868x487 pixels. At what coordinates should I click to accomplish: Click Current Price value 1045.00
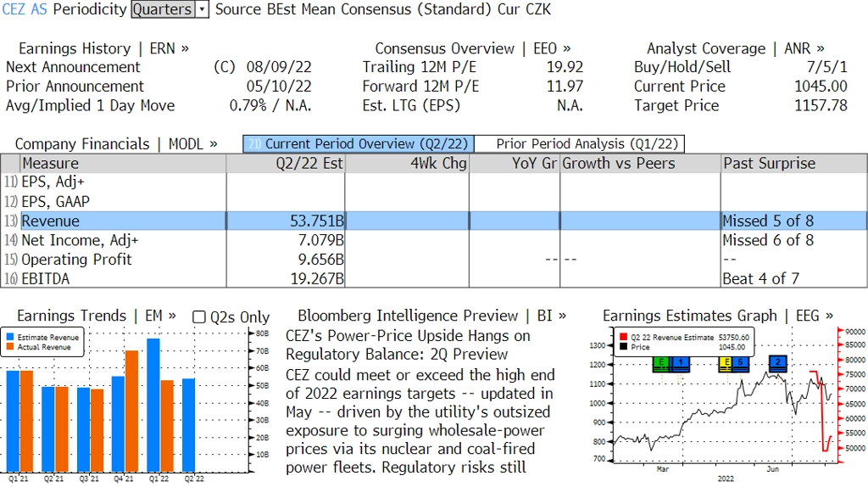pyautogui.click(x=821, y=87)
